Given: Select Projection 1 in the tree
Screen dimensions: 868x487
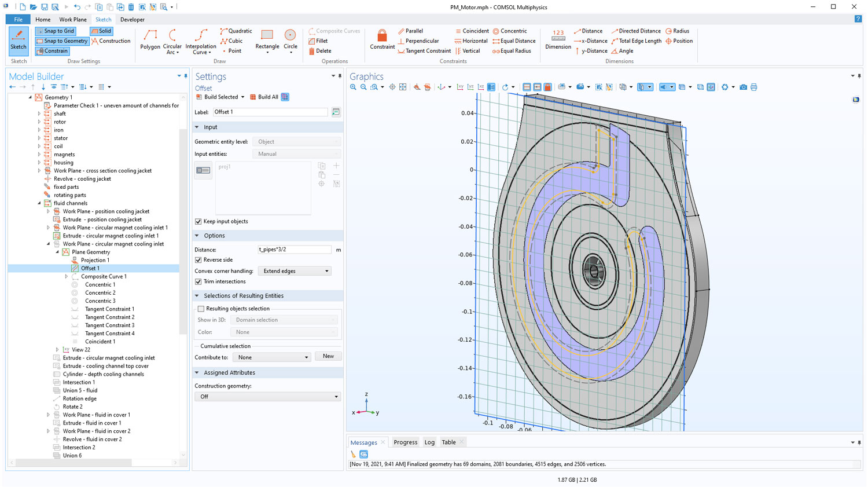Looking at the screenshot, I should point(95,261).
